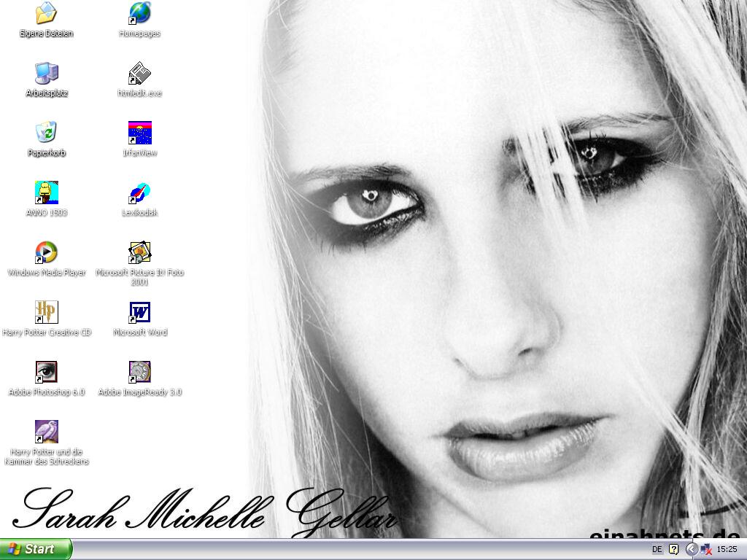Select the Windows Media Player icon
Image resolution: width=747 pixels, height=560 pixels.
(46, 252)
